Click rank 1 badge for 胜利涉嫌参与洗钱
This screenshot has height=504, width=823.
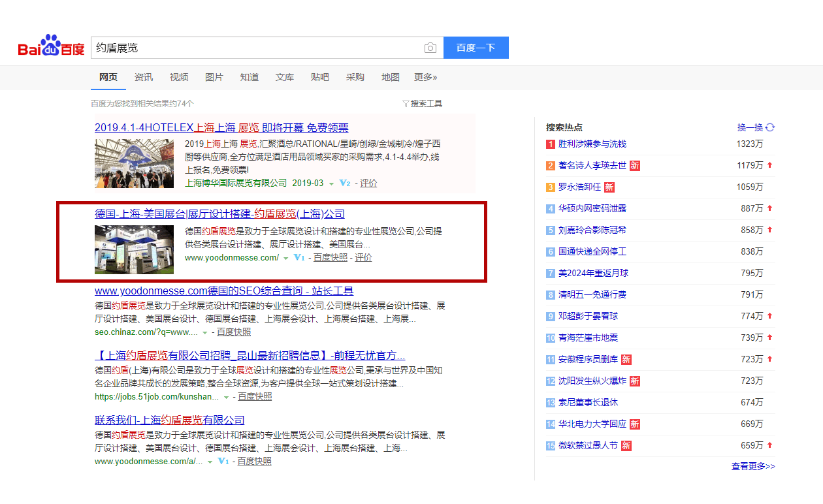point(551,144)
